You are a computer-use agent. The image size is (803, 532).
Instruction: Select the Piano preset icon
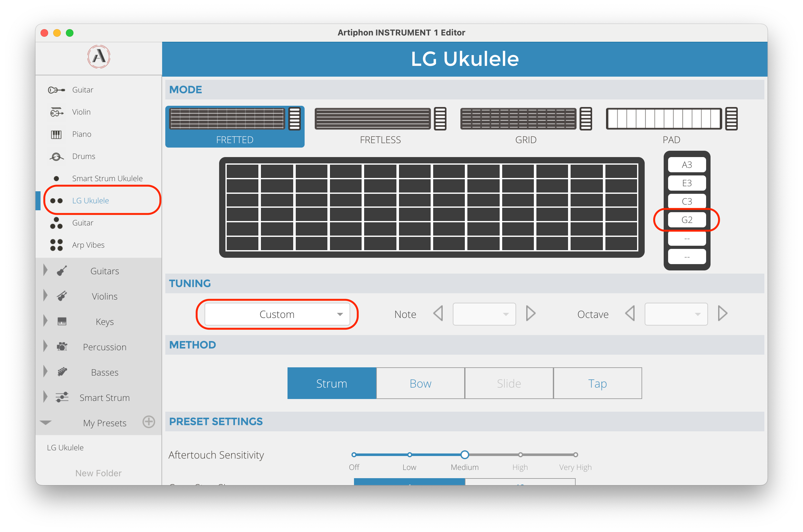coord(56,134)
